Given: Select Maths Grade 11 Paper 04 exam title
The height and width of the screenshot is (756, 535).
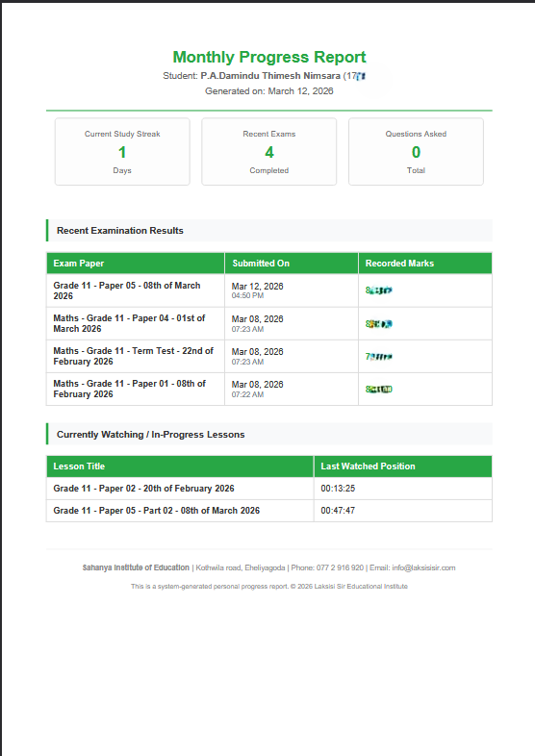Looking at the screenshot, I should (x=129, y=323).
